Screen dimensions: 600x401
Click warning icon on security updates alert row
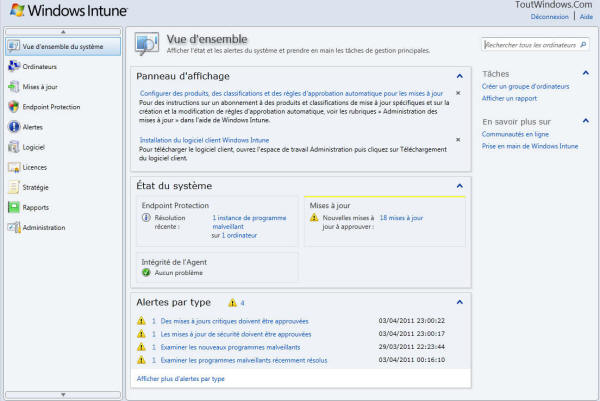[141, 334]
